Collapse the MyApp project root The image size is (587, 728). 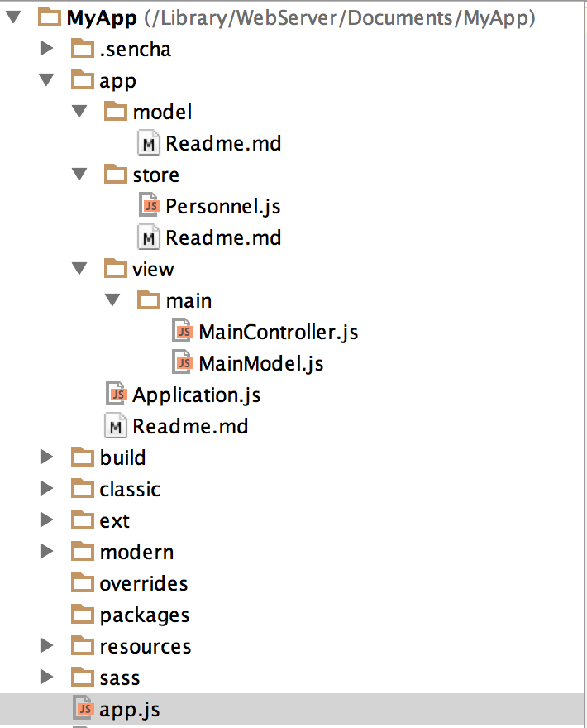(13, 17)
